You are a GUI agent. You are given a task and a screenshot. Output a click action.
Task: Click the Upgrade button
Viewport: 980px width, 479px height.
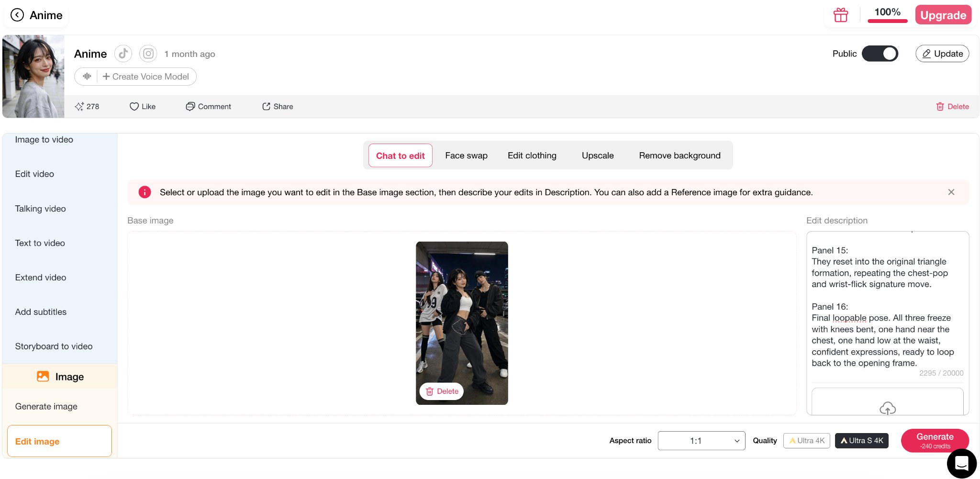pyautogui.click(x=943, y=15)
